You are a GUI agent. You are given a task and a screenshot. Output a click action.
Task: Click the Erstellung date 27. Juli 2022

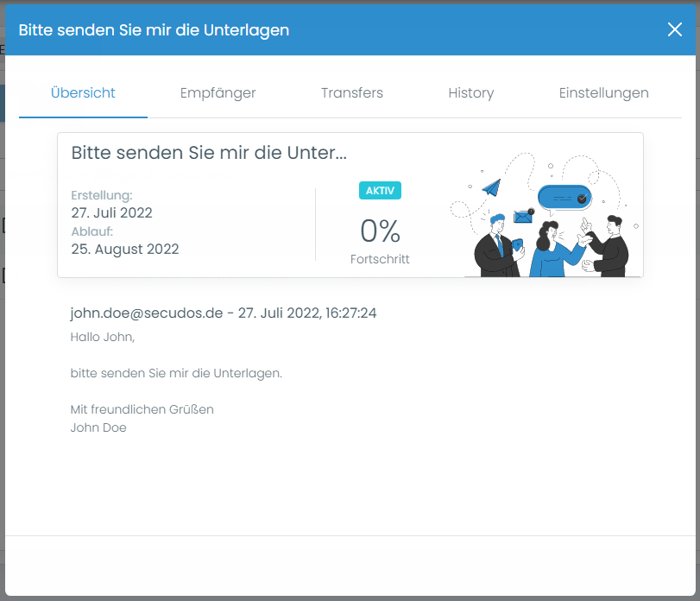coord(110,212)
